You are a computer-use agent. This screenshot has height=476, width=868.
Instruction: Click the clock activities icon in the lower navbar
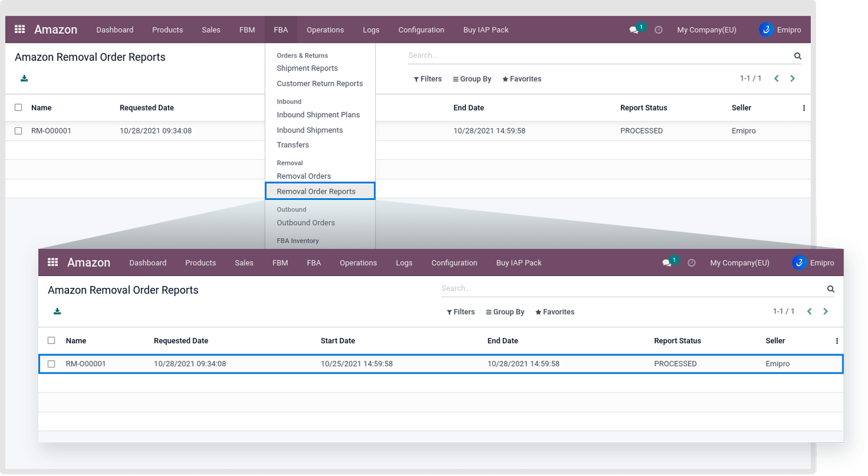[691, 263]
